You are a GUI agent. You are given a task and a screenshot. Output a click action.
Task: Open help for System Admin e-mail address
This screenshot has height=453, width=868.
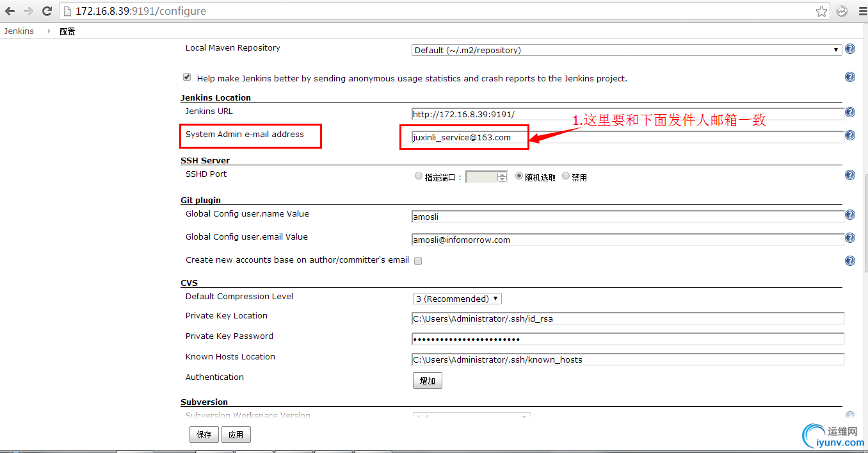[850, 135]
